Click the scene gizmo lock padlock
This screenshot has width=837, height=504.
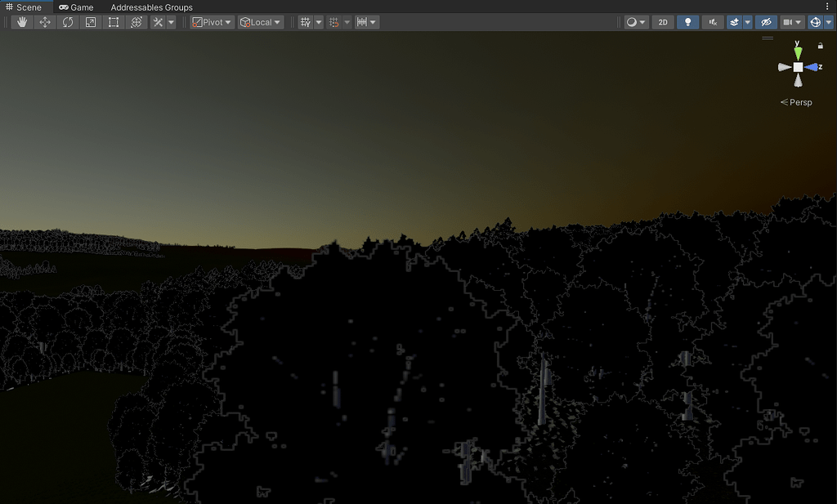(820, 47)
